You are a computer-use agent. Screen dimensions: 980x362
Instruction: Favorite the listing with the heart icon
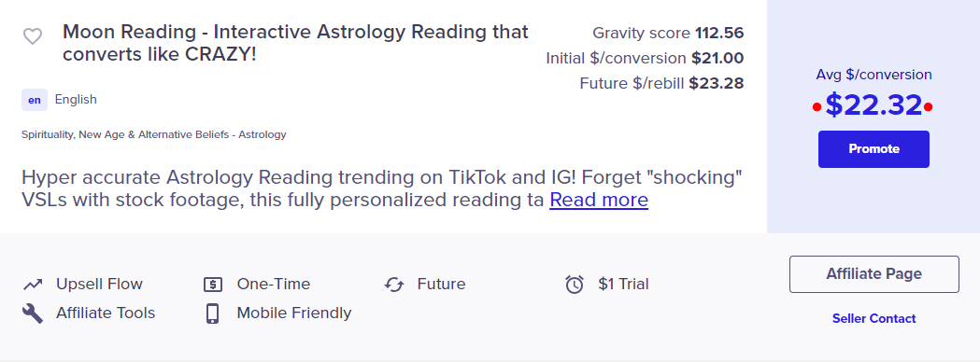pos(33,36)
